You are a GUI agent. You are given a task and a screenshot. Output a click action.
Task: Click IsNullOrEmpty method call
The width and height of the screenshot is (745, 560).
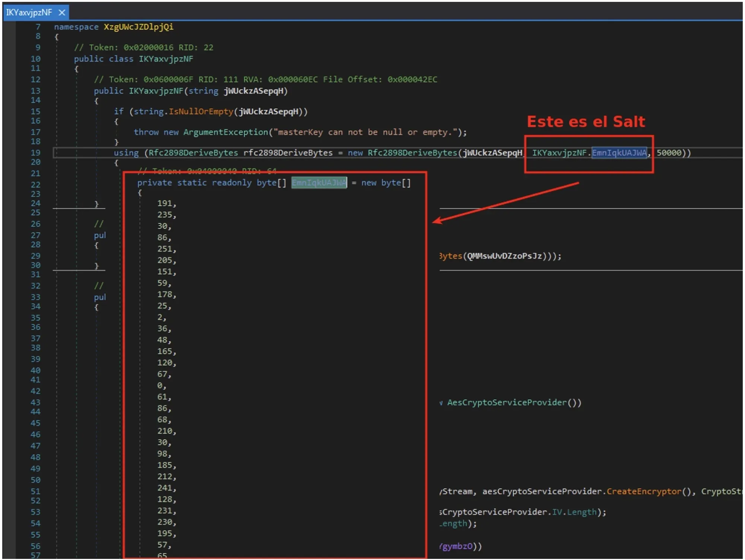(x=201, y=111)
